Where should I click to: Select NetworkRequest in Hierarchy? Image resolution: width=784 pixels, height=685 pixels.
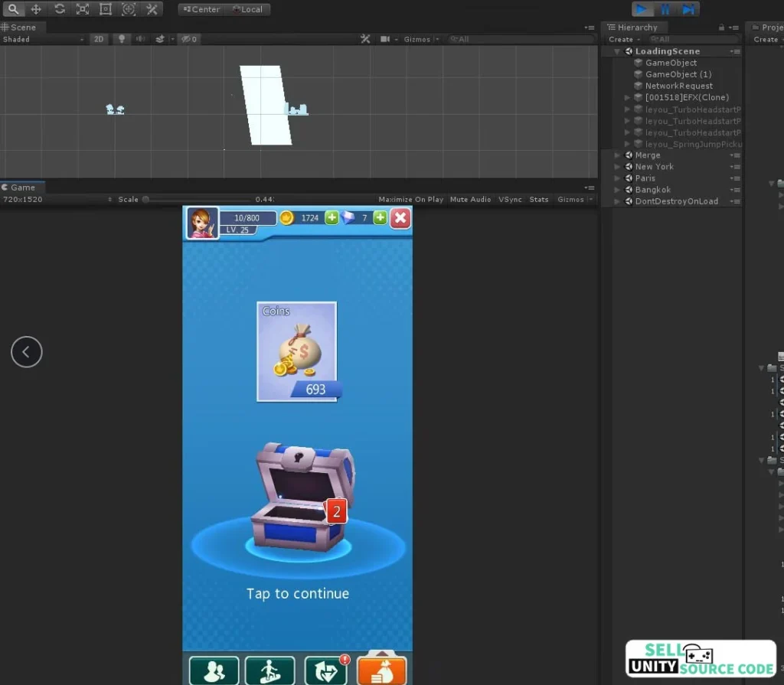[678, 86]
